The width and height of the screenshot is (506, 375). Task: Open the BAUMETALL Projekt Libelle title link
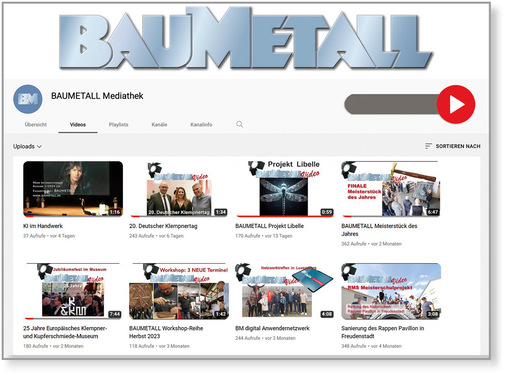(x=269, y=226)
